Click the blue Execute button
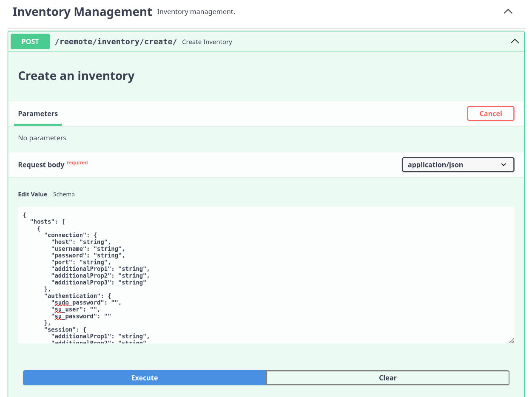The height and width of the screenshot is (397, 532). pos(145,378)
